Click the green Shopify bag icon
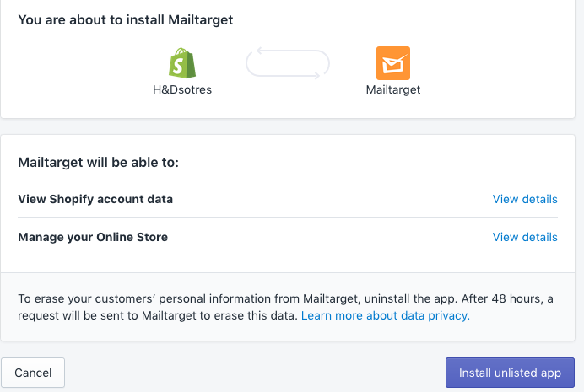Viewport: 584px width, 392px height. [182, 63]
